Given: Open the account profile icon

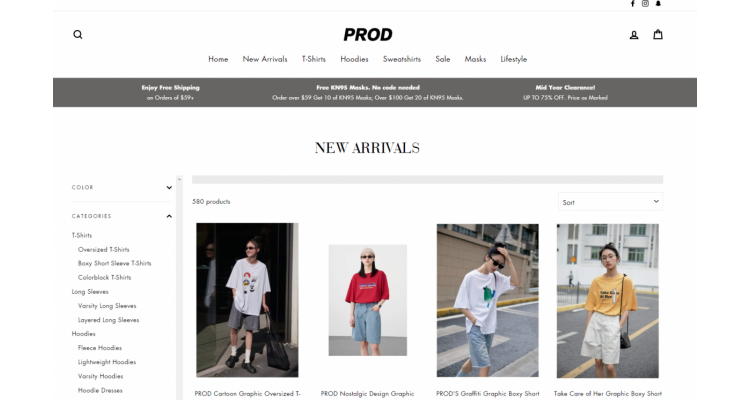Looking at the screenshot, I should (x=634, y=34).
